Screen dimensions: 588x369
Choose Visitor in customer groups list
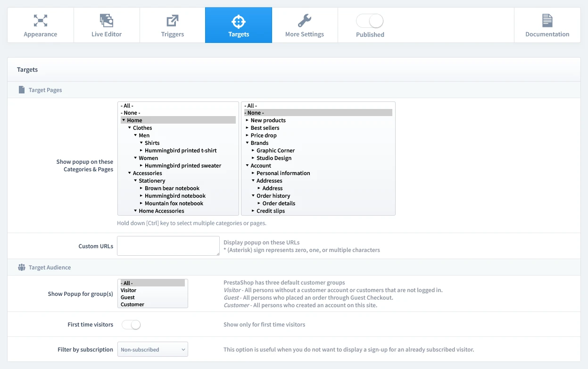[x=128, y=290]
